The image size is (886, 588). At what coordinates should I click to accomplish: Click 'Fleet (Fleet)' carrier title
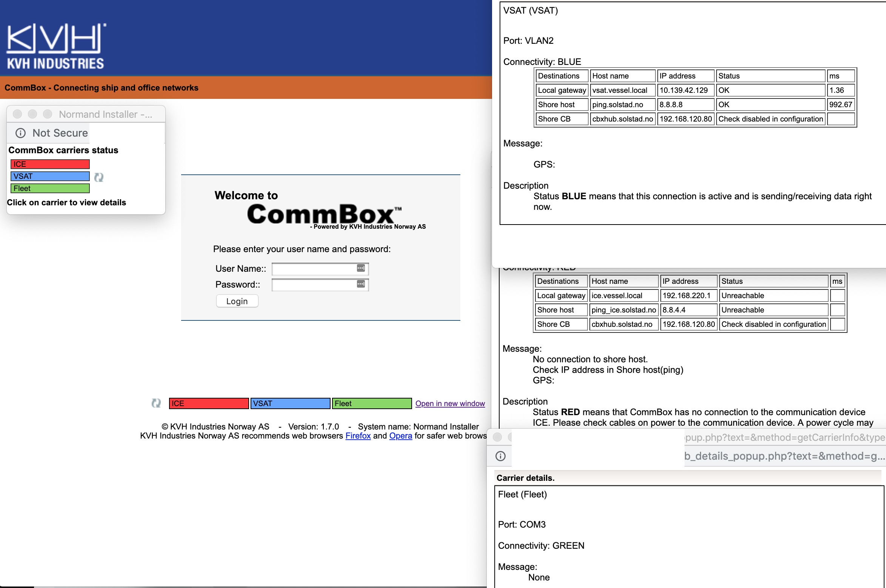click(x=522, y=494)
